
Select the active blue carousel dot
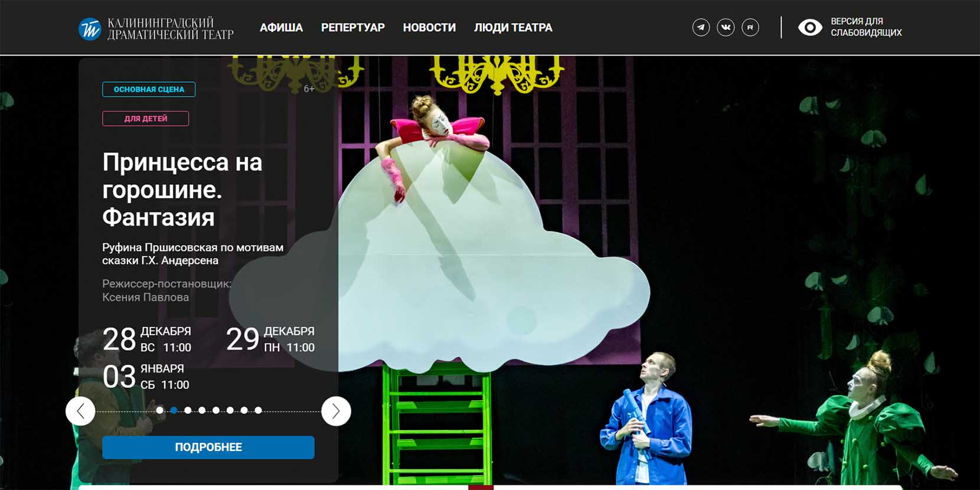(174, 410)
